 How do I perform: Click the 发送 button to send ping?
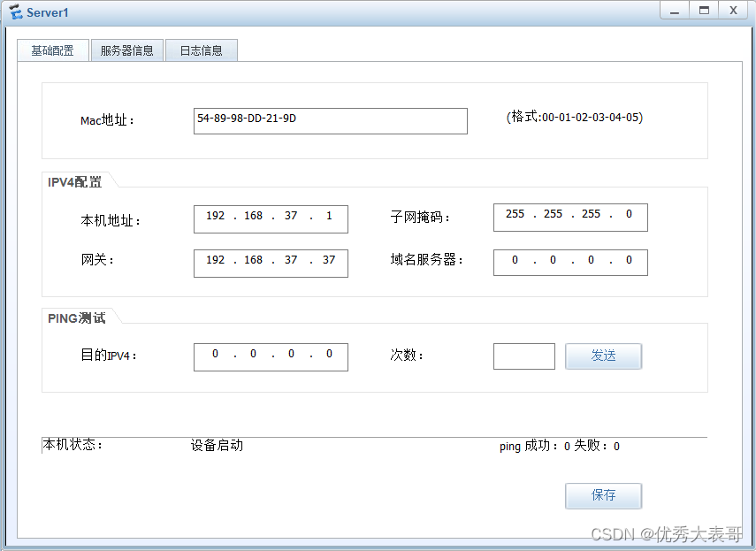click(x=603, y=356)
